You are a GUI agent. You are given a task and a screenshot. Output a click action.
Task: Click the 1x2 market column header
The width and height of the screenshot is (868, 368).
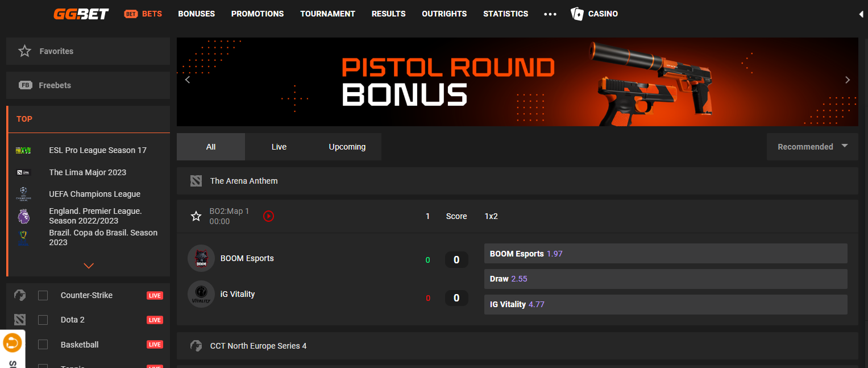tap(491, 216)
